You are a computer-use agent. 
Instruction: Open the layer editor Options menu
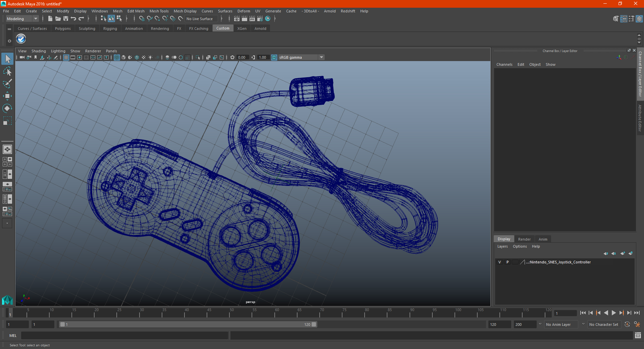tap(520, 246)
